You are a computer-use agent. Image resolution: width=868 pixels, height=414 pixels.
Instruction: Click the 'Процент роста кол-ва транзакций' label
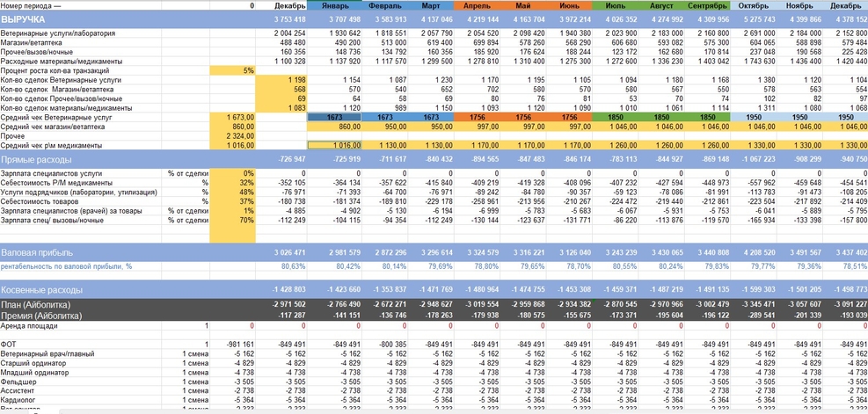tap(55, 71)
